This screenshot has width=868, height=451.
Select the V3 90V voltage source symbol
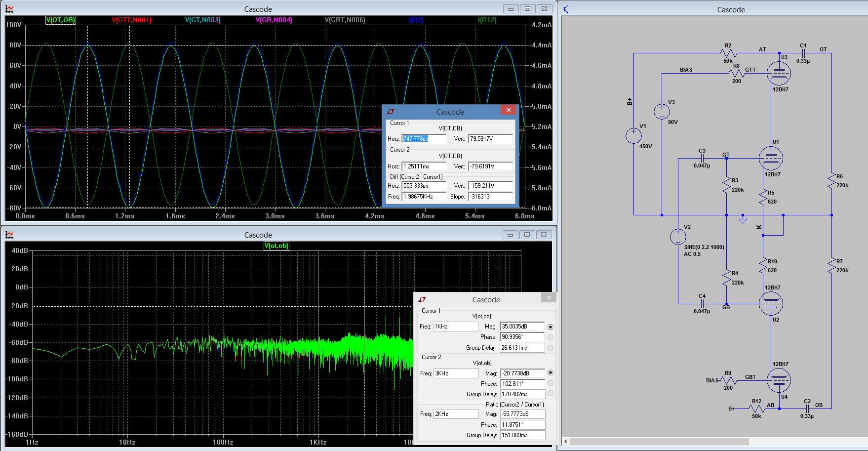pos(662,111)
